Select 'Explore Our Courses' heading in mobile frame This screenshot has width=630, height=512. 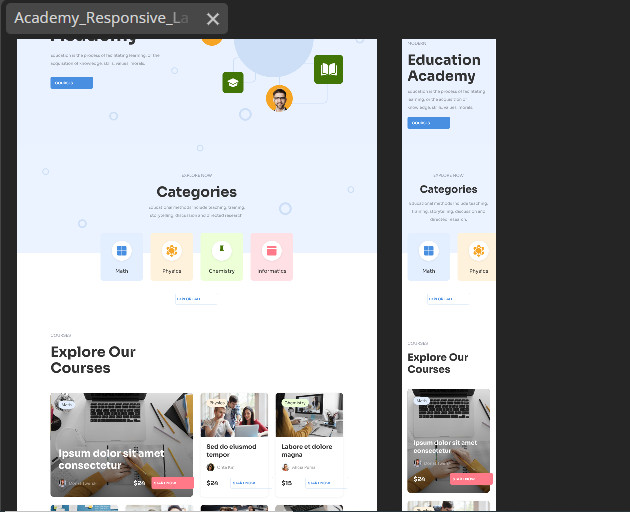(438, 363)
